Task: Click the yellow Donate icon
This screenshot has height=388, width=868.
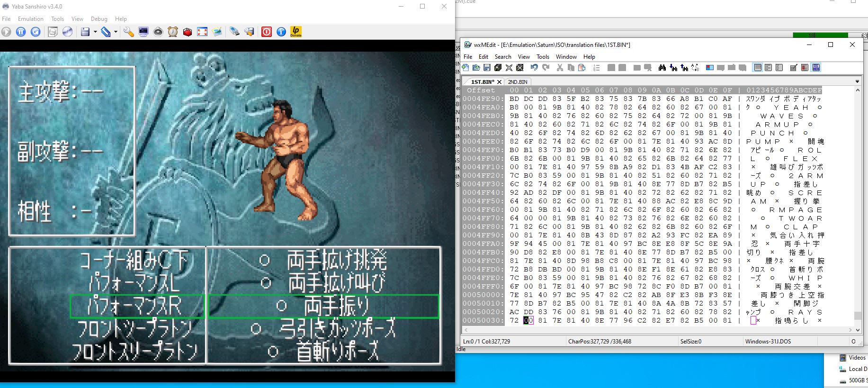Action: 296,32
